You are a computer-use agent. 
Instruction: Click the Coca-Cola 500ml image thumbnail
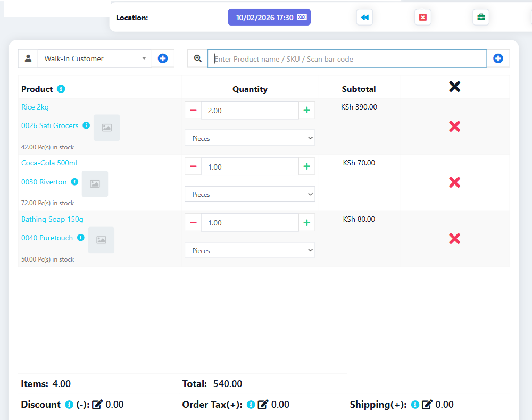pos(95,184)
